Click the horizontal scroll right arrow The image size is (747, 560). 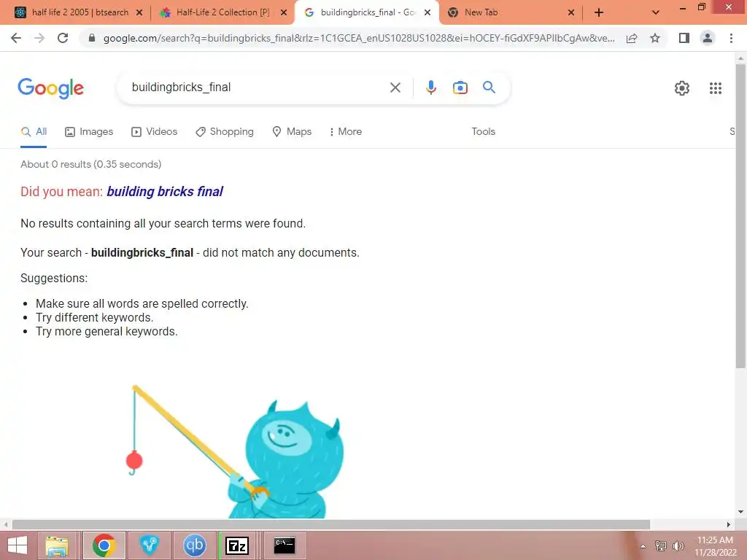coord(729,524)
